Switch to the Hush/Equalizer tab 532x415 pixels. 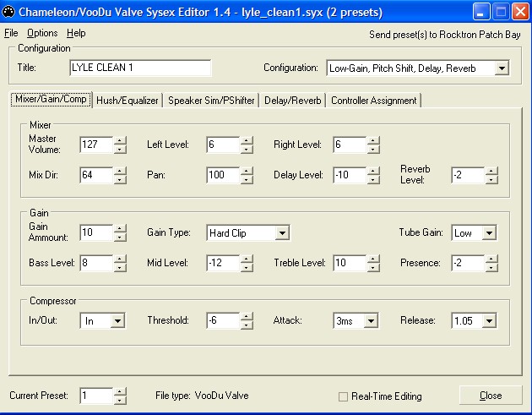coord(128,101)
